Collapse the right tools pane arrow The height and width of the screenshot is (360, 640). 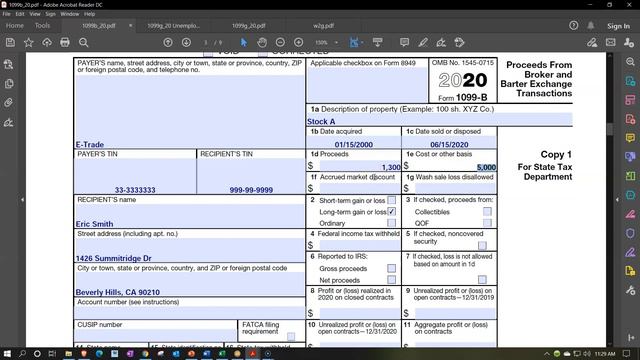[x=617, y=200]
